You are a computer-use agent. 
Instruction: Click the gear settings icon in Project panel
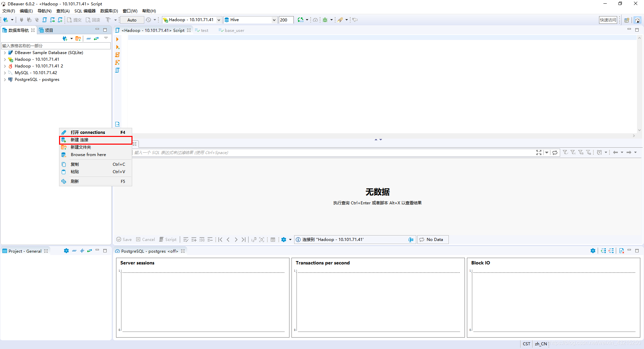tap(66, 251)
